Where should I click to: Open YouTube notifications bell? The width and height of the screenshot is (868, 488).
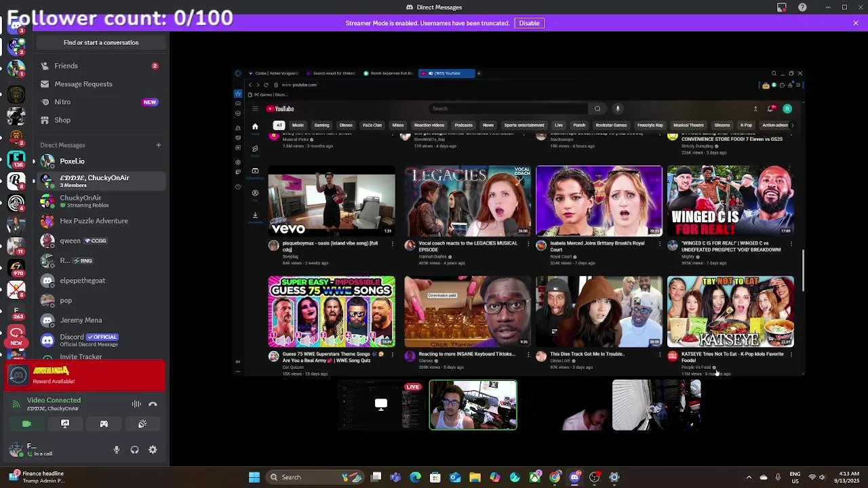[x=770, y=108]
